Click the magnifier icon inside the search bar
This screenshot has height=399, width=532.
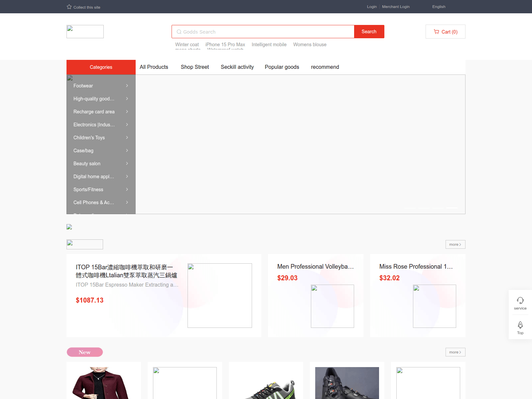click(x=179, y=32)
